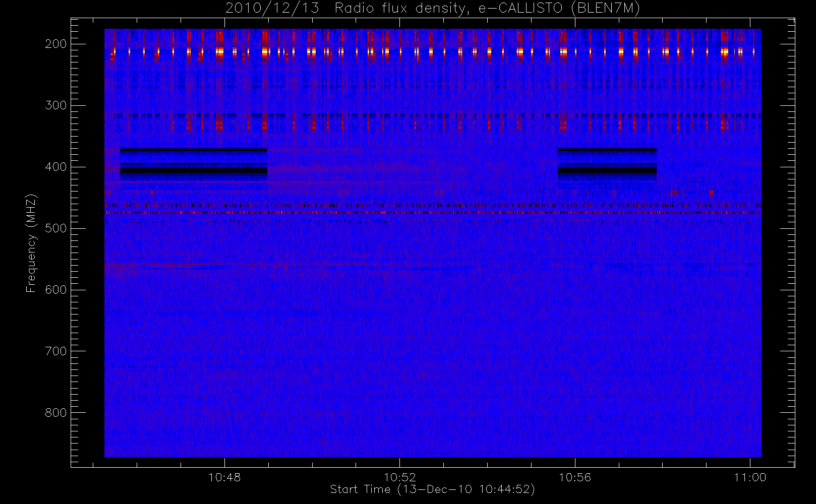Click the 700 frequency tick label
Viewport: 816px width, 504px height.
pos(56,351)
